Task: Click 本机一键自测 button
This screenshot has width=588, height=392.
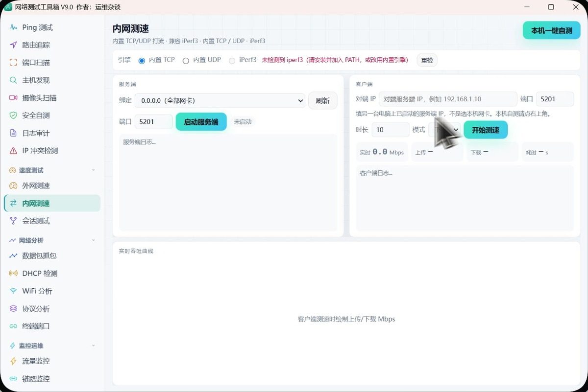Action: (x=552, y=30)
